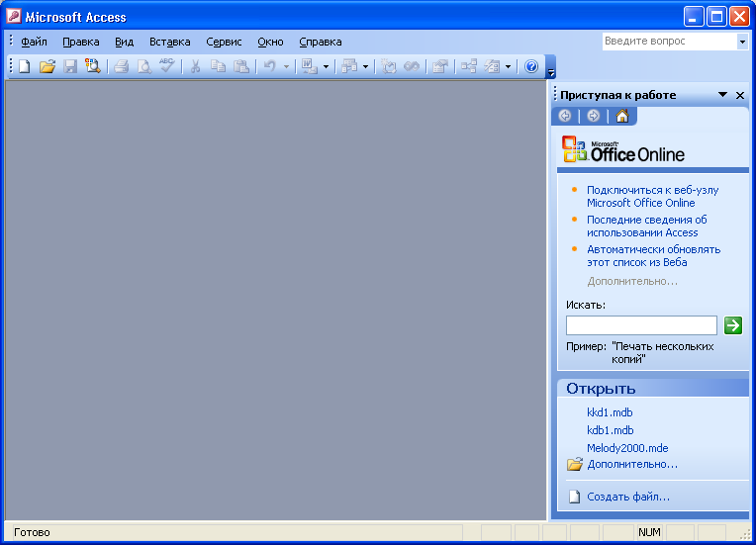This screenshot has height=545, width=756.
Task: Open the Окно menu
Action: click(x=270, y=42)
